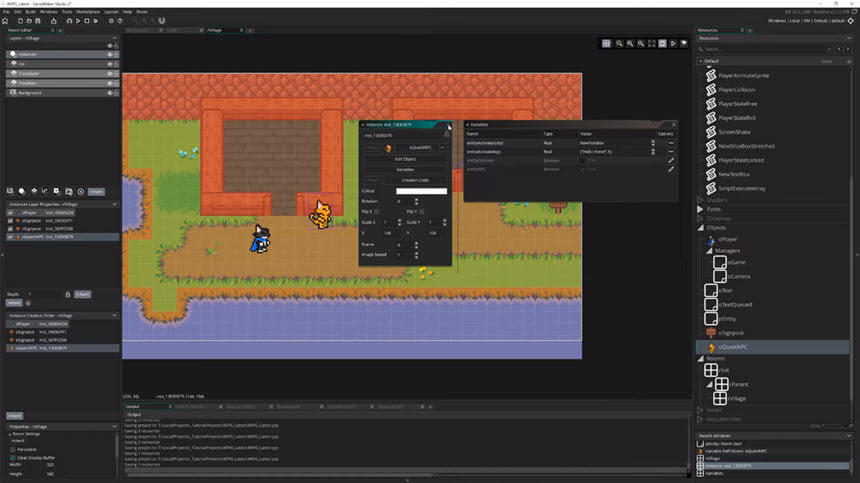Zoom out in the room canvas toolbar
Screen dimensions: 860x483
tap(619, 43)
